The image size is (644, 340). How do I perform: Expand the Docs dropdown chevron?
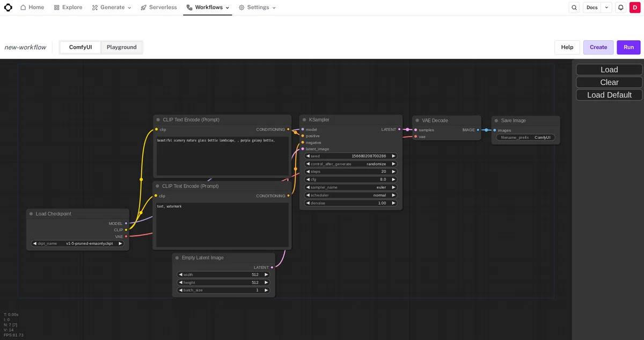606,8
